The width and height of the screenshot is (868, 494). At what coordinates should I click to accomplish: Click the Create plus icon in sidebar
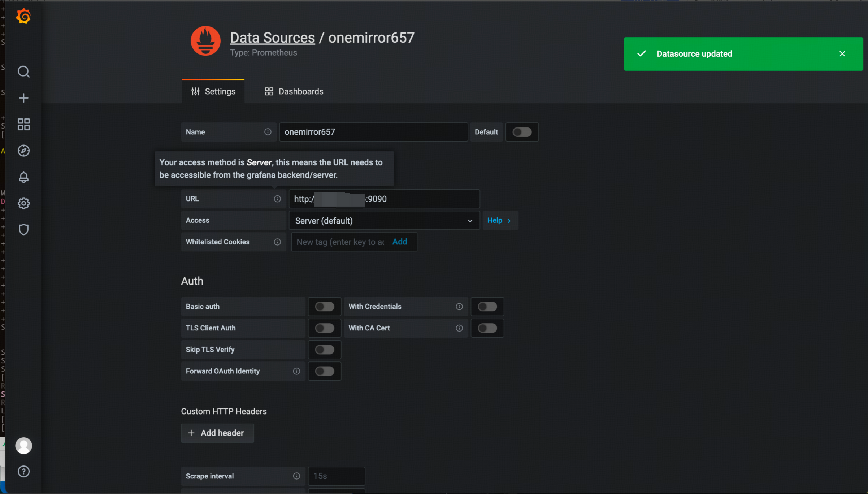pos(23,98)
